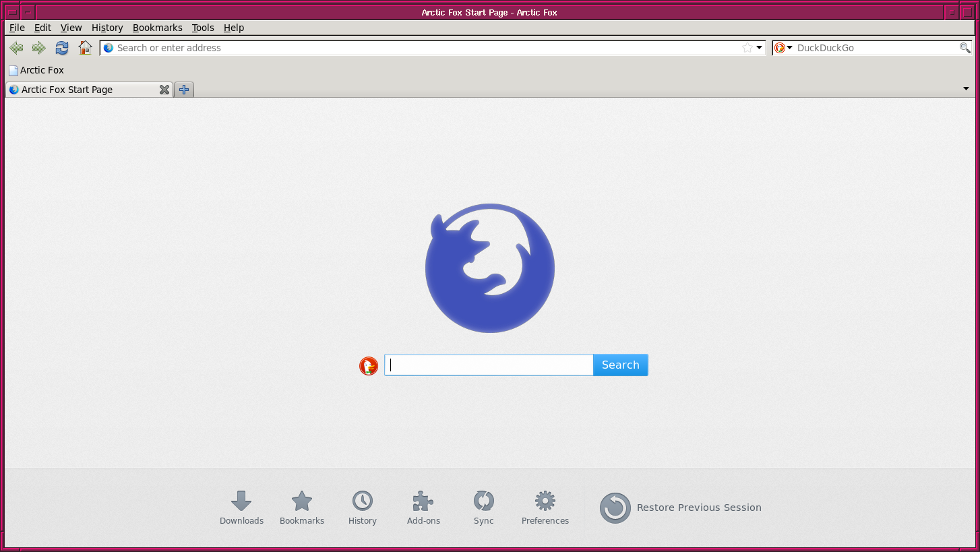Open Downloads from the start page
The width and height of the screenshot is (980, 552).
pyautogui.click(x=241, y=508)
